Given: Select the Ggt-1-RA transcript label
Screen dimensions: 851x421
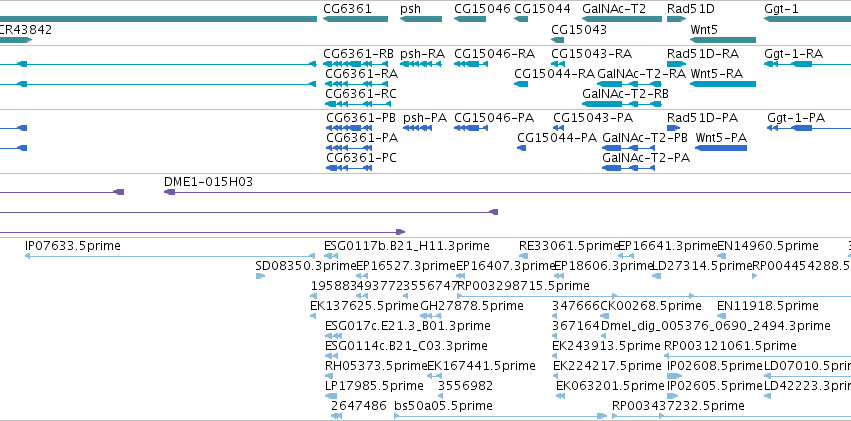Looking at the screenshot, I should pos(793,54).
